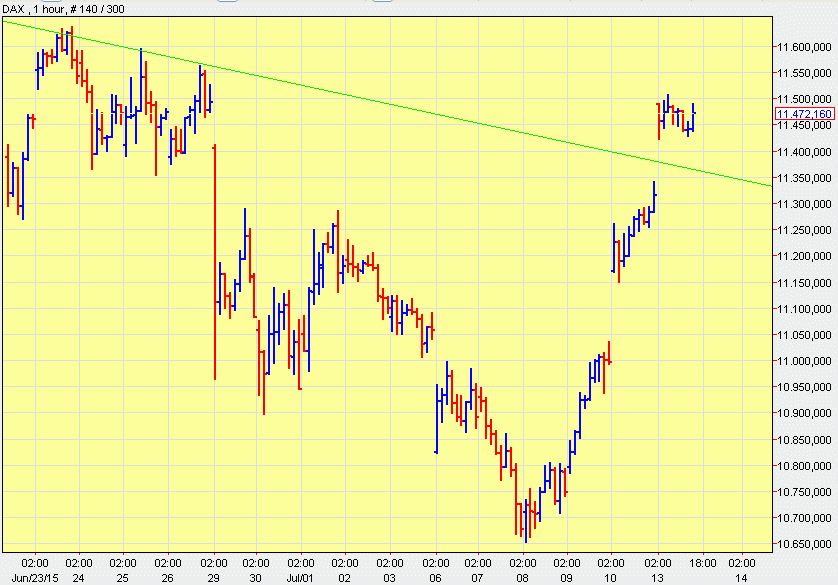Select date 29 on the time axis

[x=214, y=577]
